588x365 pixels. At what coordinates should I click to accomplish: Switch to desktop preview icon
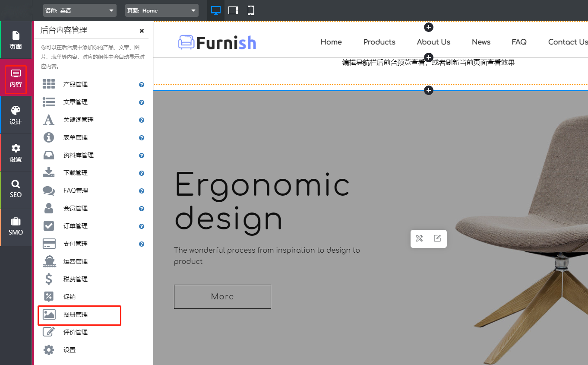tap(216, 10)
